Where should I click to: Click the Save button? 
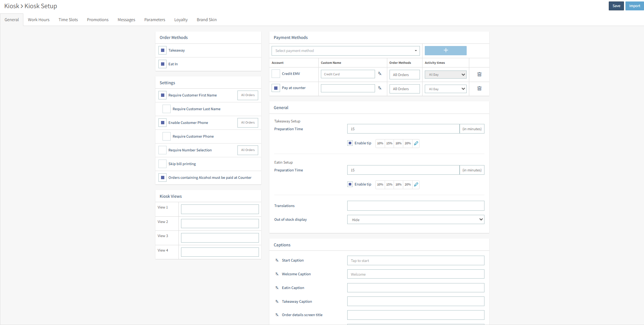tap(616, 6)
